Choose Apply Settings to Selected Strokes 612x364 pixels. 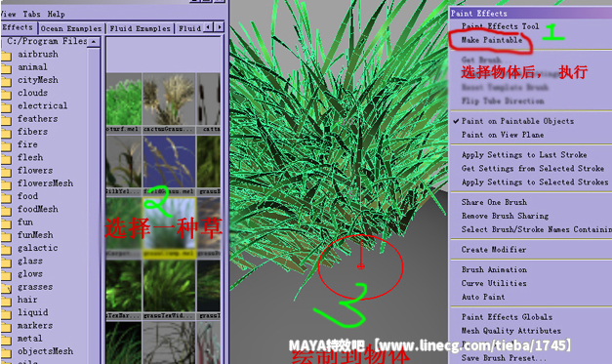click(535, 182)
